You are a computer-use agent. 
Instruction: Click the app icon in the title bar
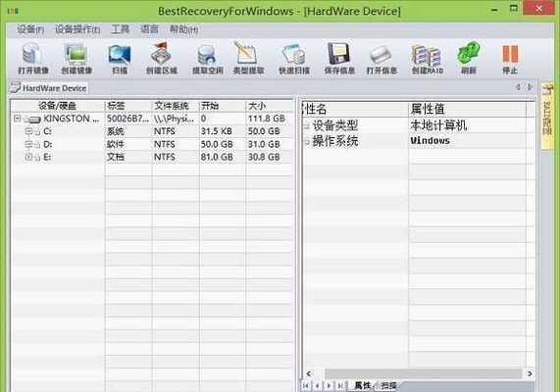coord(13,12)
